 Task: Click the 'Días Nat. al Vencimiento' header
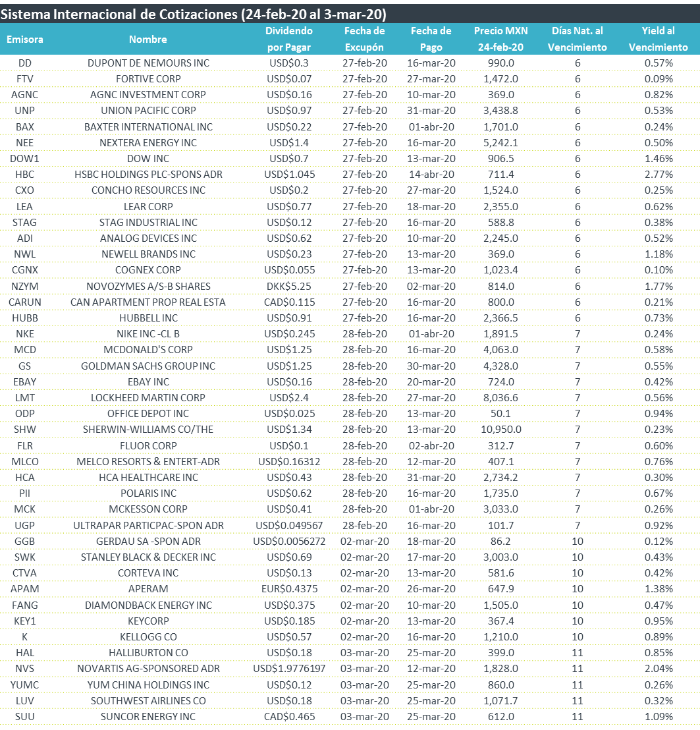(x=577, y=39)
